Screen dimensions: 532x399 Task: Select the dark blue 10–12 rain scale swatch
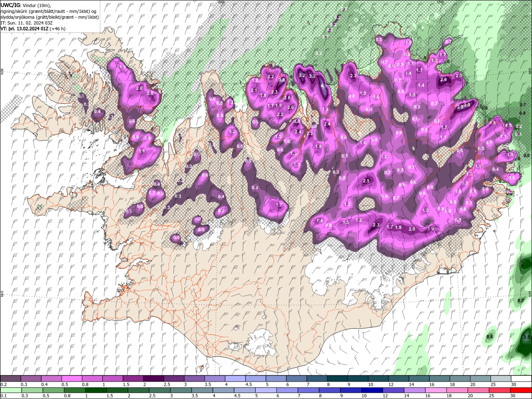pos(372,390)
